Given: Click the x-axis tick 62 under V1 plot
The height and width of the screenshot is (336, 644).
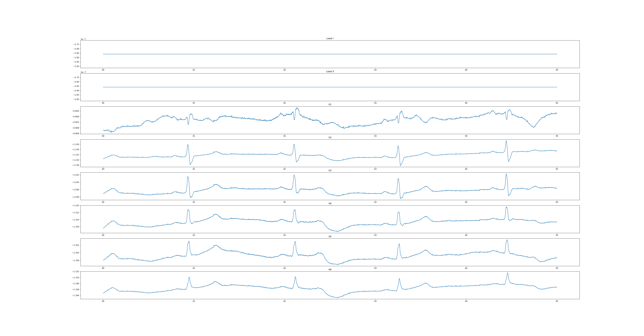Looking at the screenshot, I should tap(285, 136).
